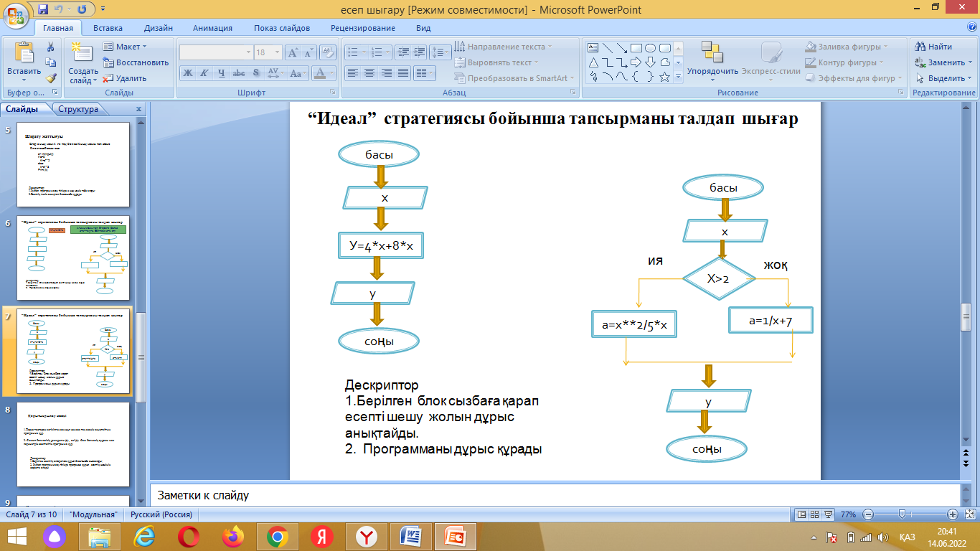Select the isosceles triangle shape
This screenshot has height=551, width=980.
tap(593, 62)
